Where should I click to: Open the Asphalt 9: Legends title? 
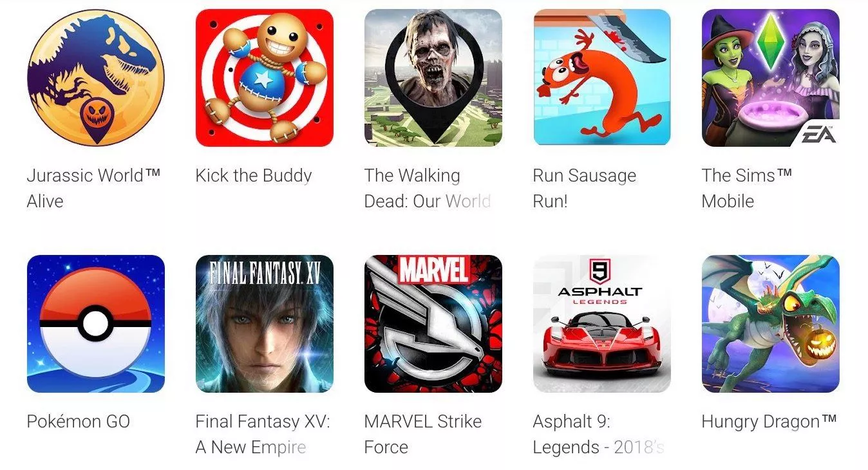[x=598, y=434]
